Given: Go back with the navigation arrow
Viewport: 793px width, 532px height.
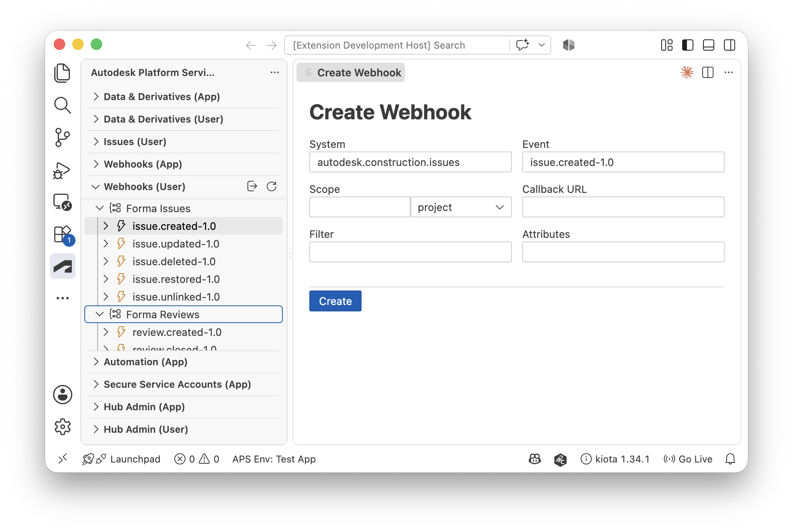Looking at the screenshot, I should [251, 45].
